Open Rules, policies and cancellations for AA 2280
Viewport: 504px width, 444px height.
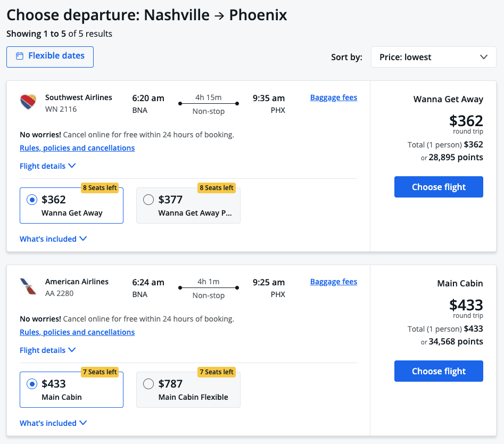tap(77, 332)
